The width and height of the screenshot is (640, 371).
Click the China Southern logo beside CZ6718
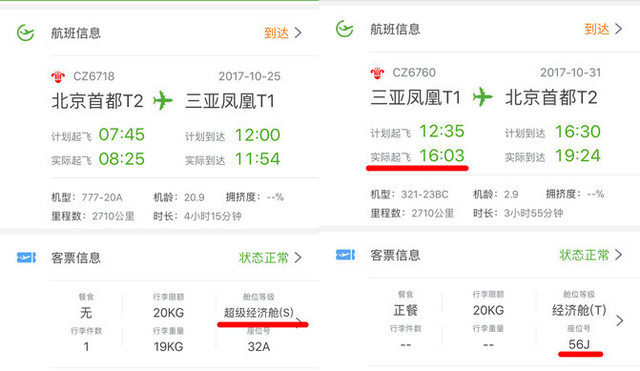coord(58,76)
